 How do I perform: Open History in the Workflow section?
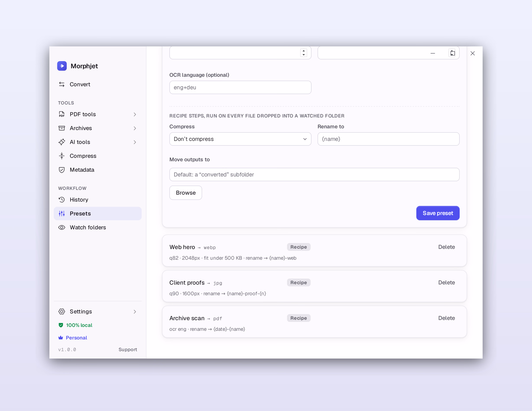point(97,200)
